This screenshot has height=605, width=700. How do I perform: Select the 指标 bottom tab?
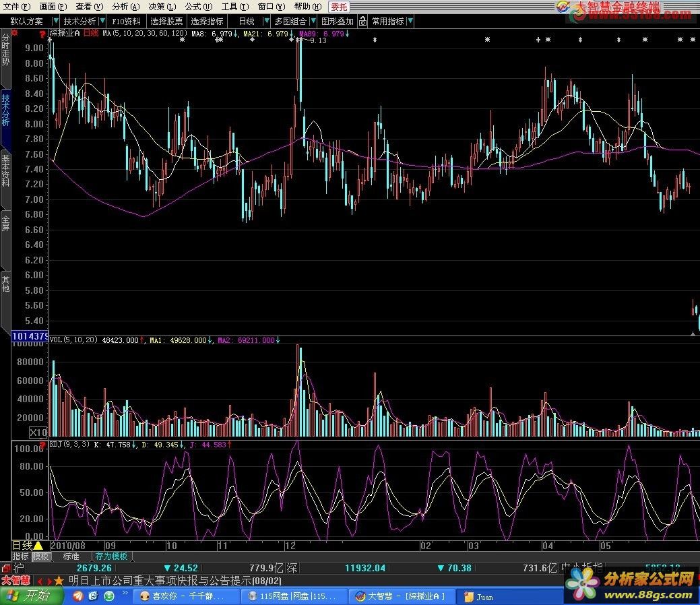click(21, 556)
